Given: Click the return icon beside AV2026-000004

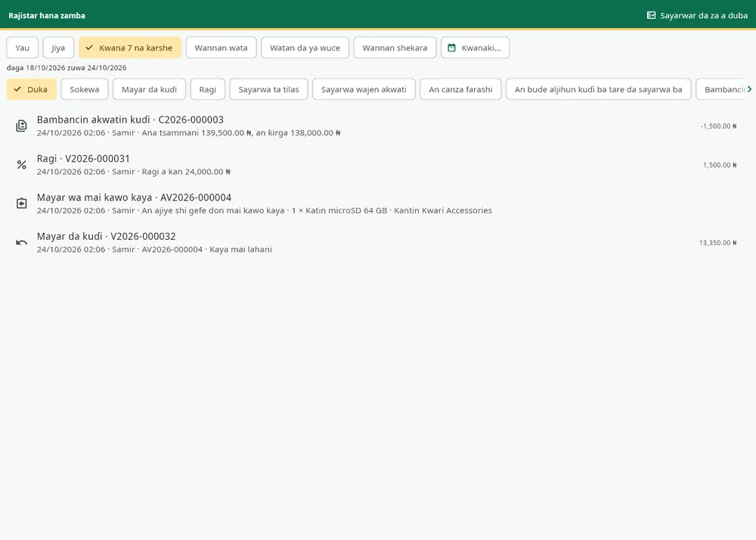Looking at the screenshot, I should [x=21, y=203].
